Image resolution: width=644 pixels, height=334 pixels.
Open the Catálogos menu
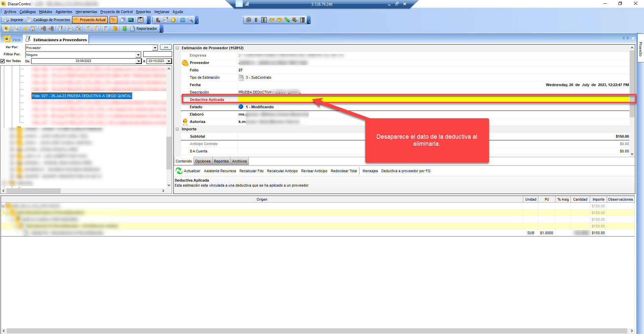click(28, 12)
